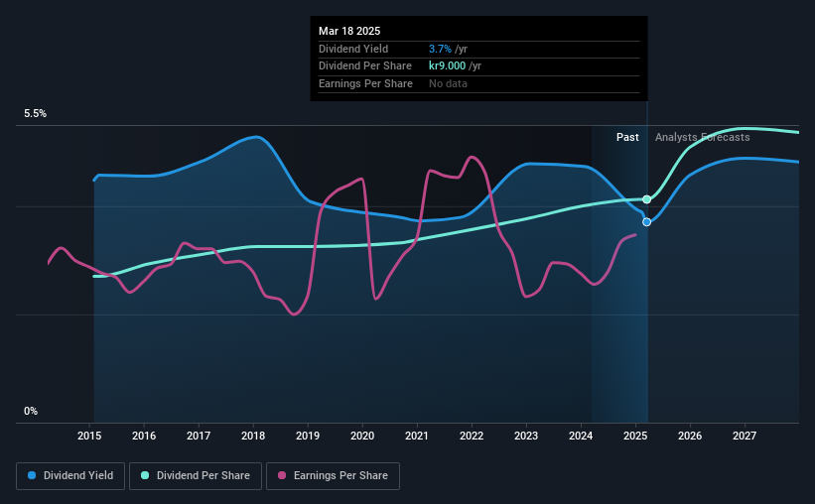The height and width of the screenshot is (504, 815).
Task: Click the teal Dividend Per Share legend dot
Action: coord(145,475)
